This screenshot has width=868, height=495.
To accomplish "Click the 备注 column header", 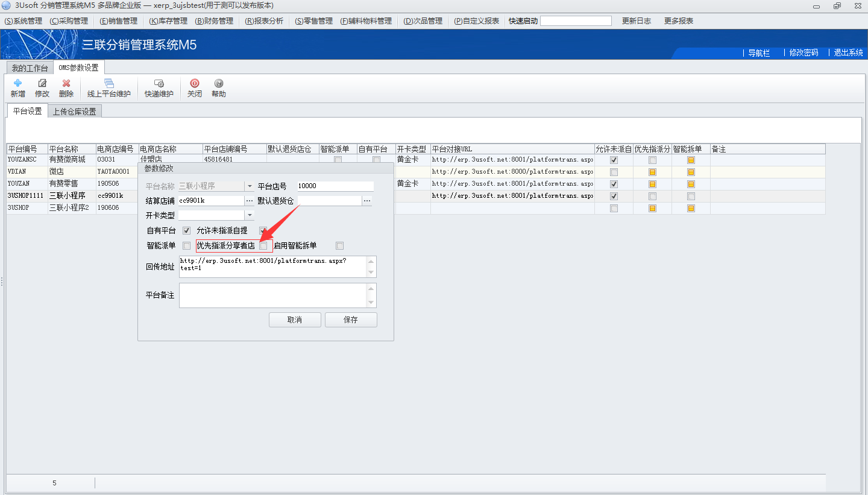I will click(767, 149).
